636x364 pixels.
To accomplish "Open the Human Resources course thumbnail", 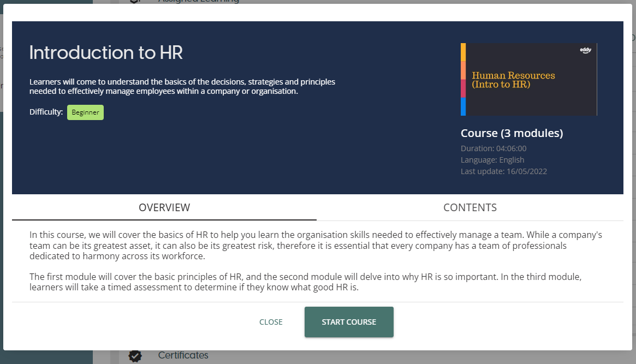I will click(528, 80).
